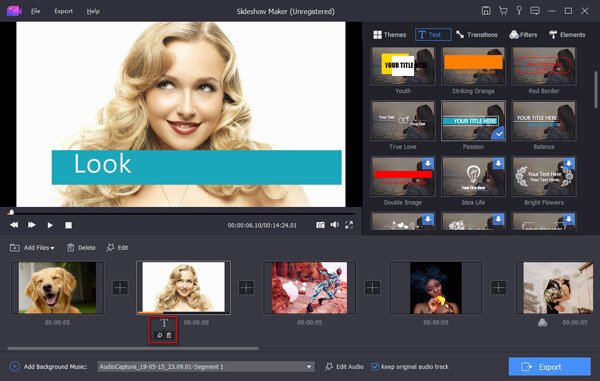Skip to next slide with forward button
This screenshot has height=381, width=600.
pos(32,225)
